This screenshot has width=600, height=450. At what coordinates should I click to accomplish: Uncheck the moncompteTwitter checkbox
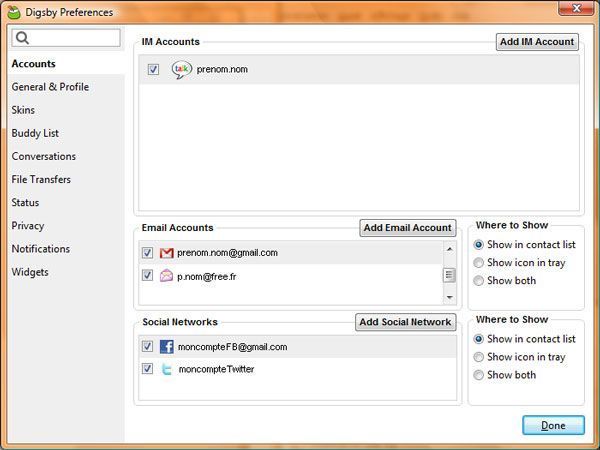(x=147, y=369)
